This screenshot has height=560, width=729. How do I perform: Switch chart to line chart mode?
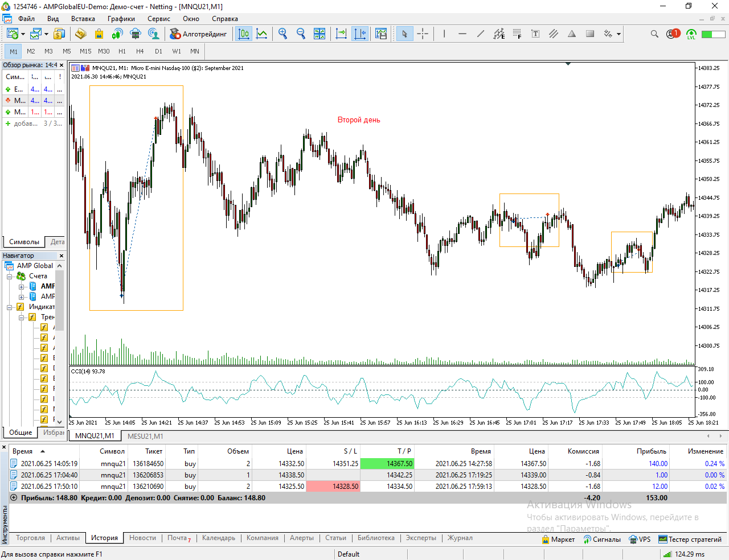(262, 34)
